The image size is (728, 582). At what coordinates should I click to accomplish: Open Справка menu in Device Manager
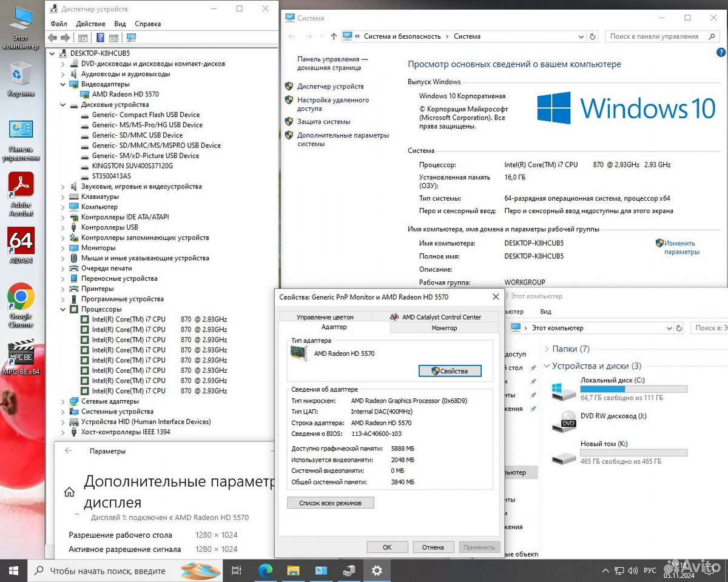tap(147, 24)
